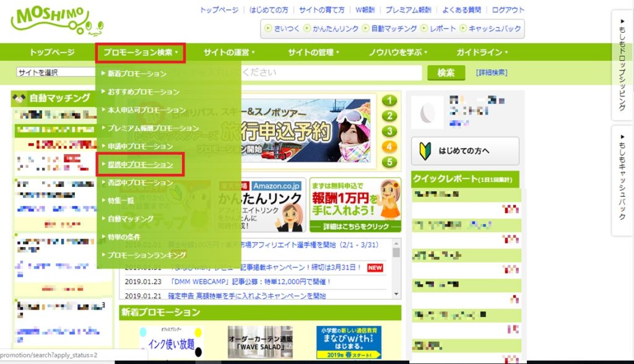Click the NEW badge on campaign news
634x364 pixels.
click(x=375, y=268)
